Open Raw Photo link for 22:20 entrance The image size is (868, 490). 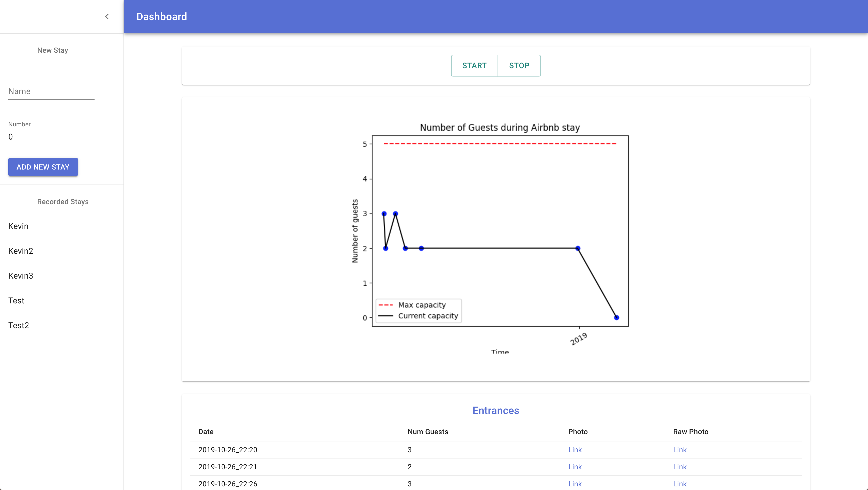(x=679, y=450)
